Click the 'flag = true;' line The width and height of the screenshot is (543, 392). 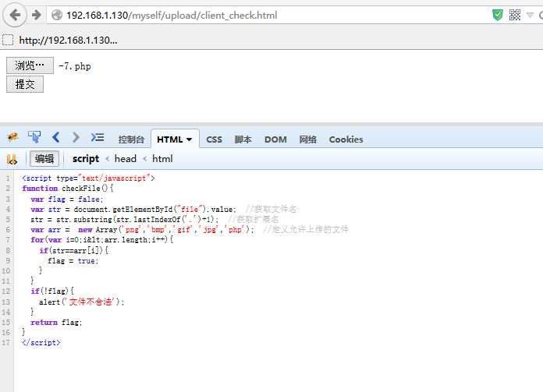click(73, 261)
